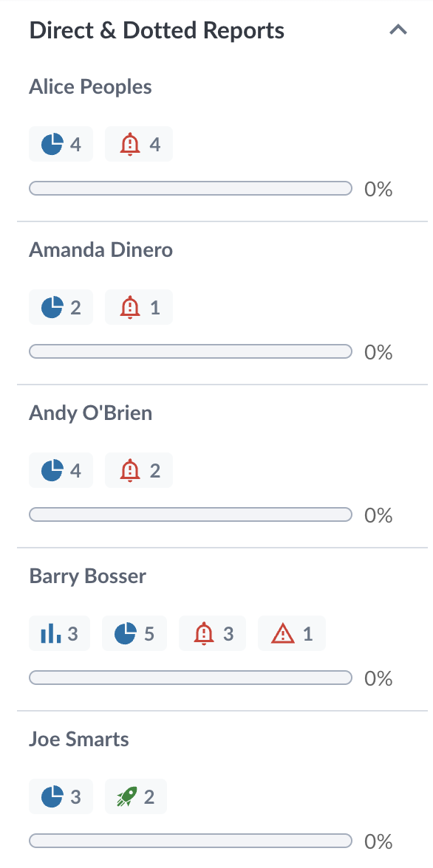Open Barry Bosser's report name
Screen dimensions: 433x868
[88, 576]
